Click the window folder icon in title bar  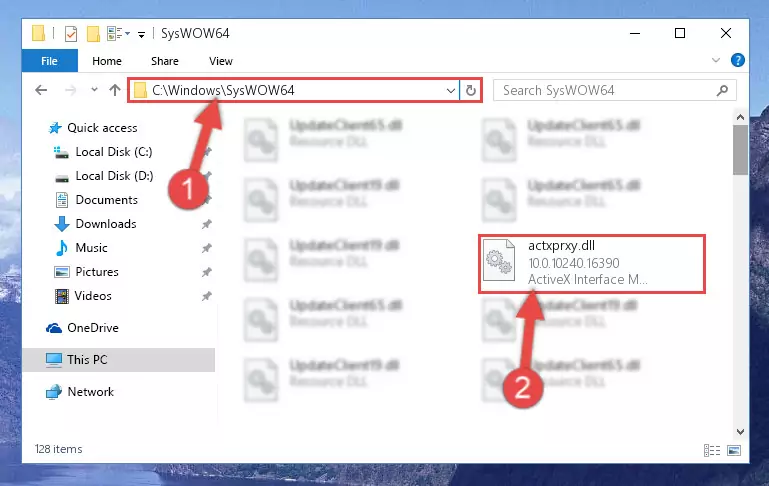point(38,33)
